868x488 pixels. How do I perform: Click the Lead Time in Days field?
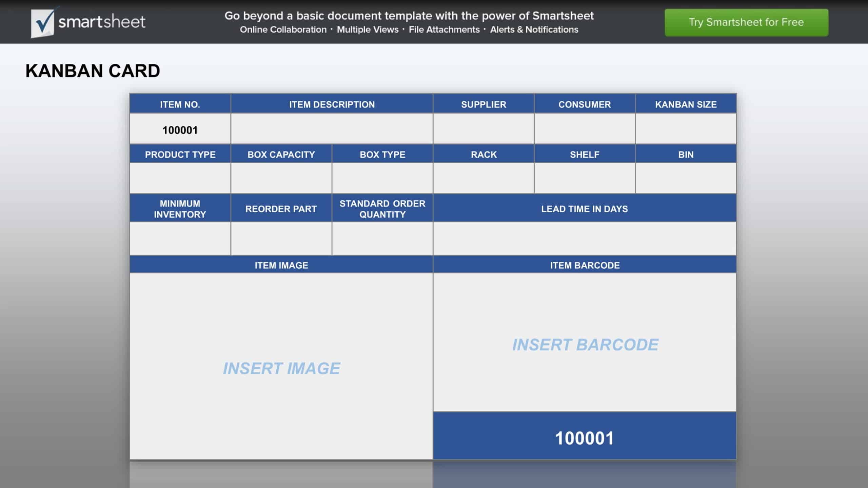point(584,239)
